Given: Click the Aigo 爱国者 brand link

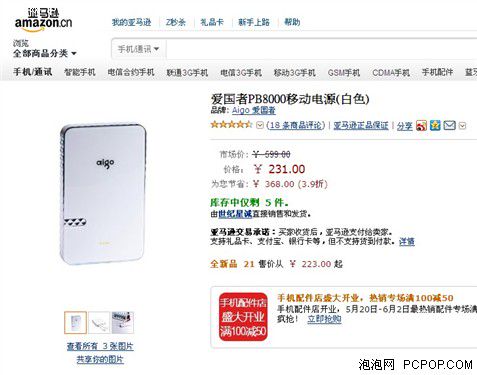Looking at the screenshot, I should pyautogui.click(x=254, y=110).
